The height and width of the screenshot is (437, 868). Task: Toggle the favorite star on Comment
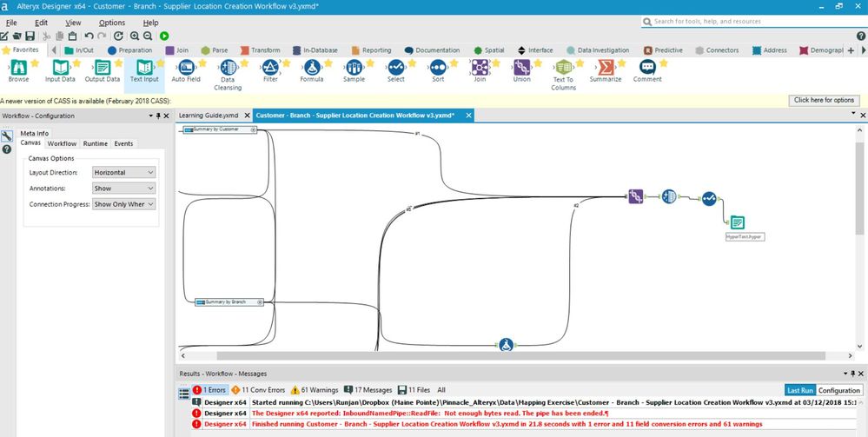pyautogui.click(x=663, y=63)
